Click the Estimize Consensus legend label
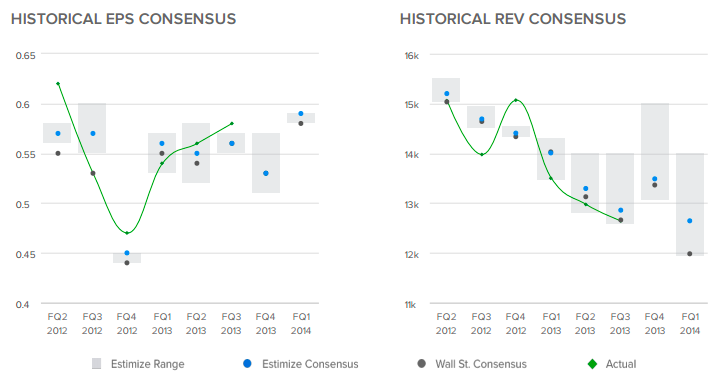716x380 pixels. click(310, 364)
